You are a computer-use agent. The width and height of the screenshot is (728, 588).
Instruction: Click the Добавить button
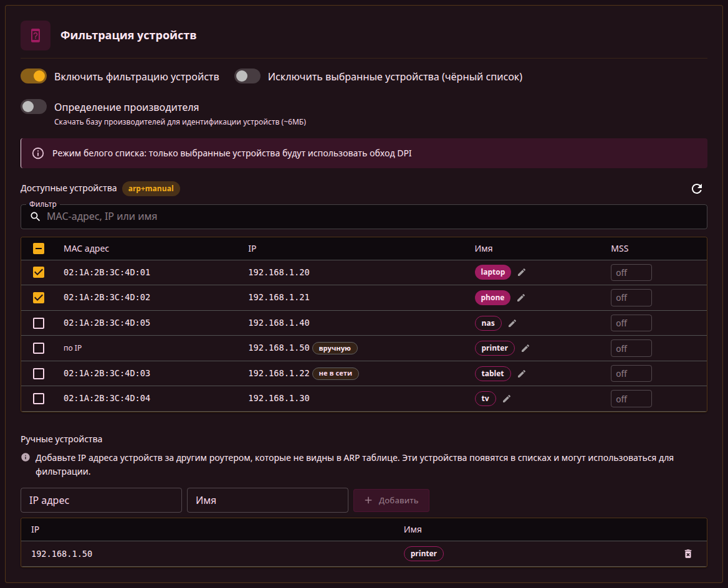click(391, 500)
